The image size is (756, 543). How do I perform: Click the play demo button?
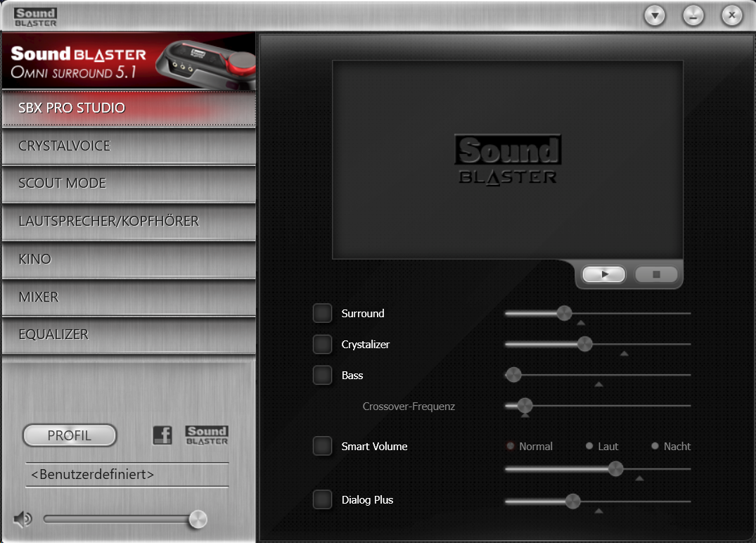(x=603, y=274)
